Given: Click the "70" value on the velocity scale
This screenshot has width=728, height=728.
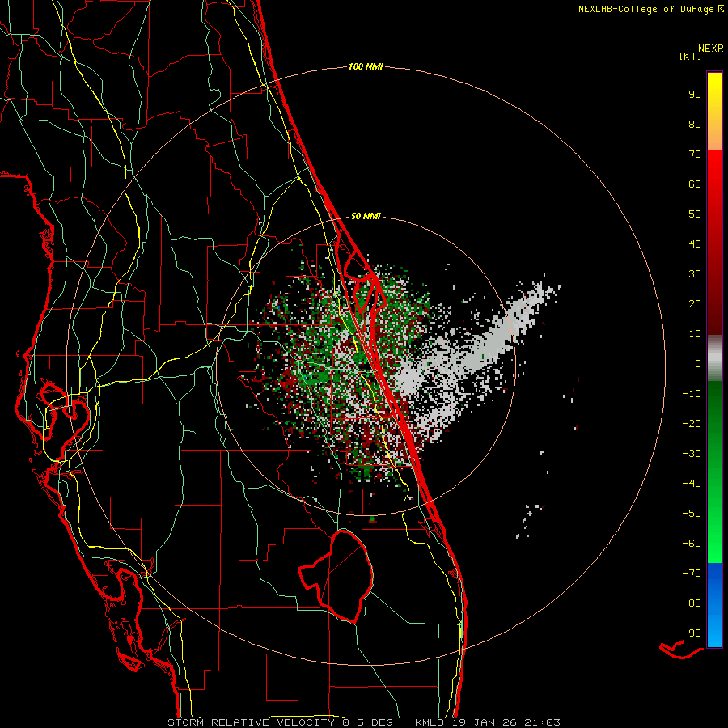Looking at the screenshot, I should click(695, 154).
